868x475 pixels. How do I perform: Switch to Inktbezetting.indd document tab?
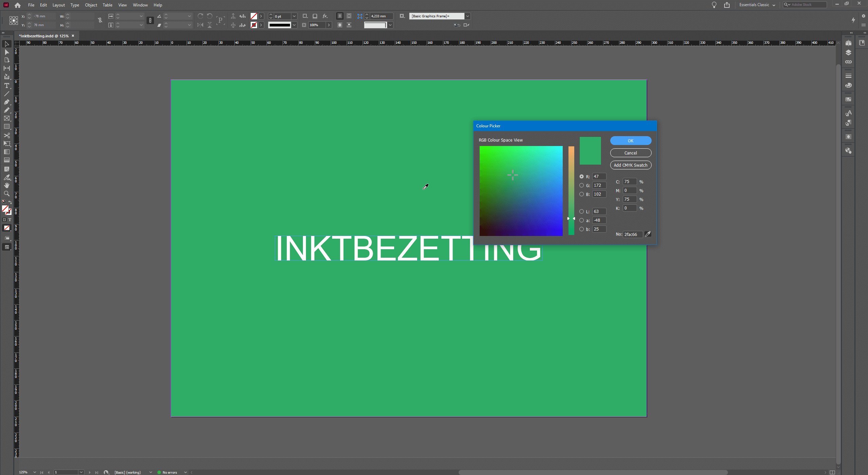coord(44,36)
